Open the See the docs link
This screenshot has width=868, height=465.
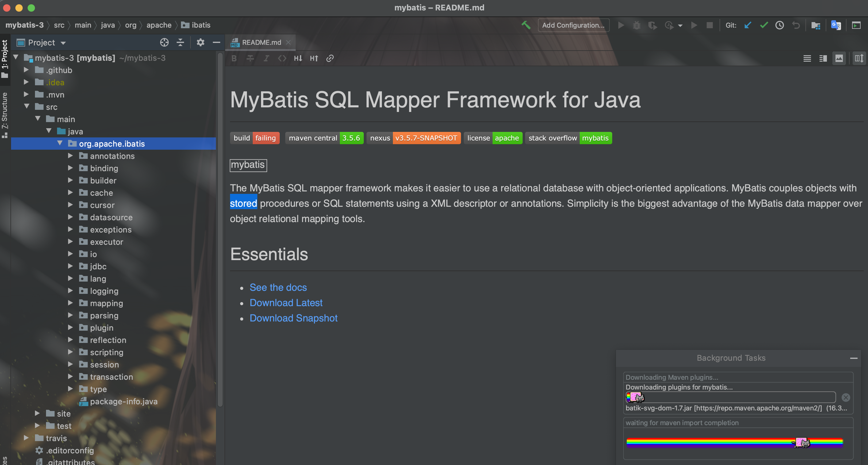(x=278, y=287)
